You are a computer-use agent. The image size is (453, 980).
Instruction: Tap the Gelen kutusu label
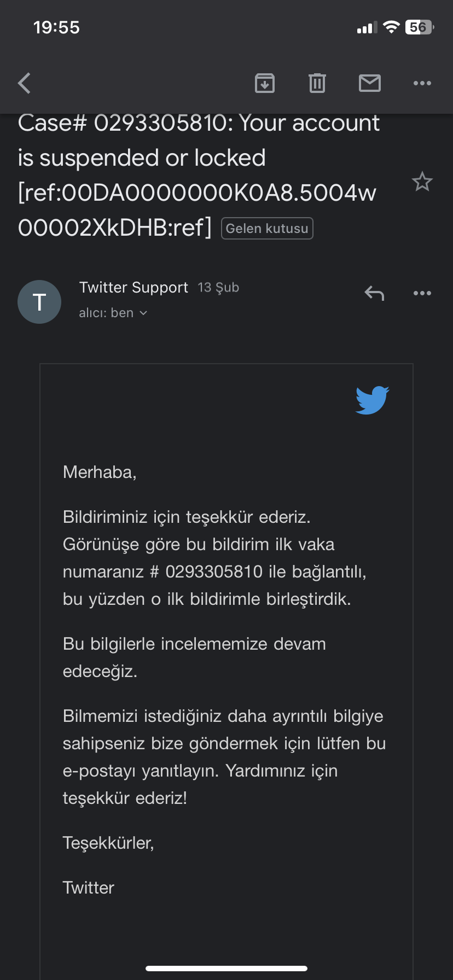point(267,229)
